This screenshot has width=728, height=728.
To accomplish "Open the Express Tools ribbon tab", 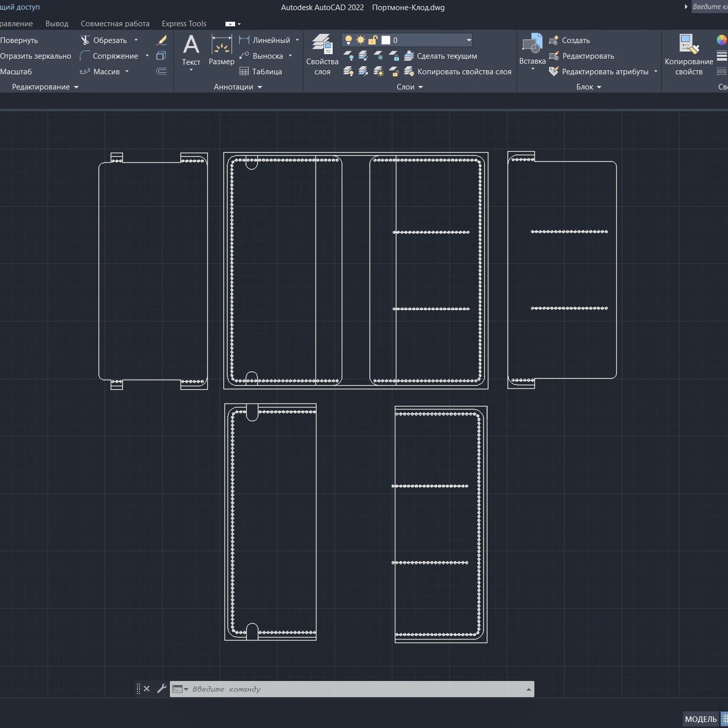I will pyautogui.click(x=184, y=24).
